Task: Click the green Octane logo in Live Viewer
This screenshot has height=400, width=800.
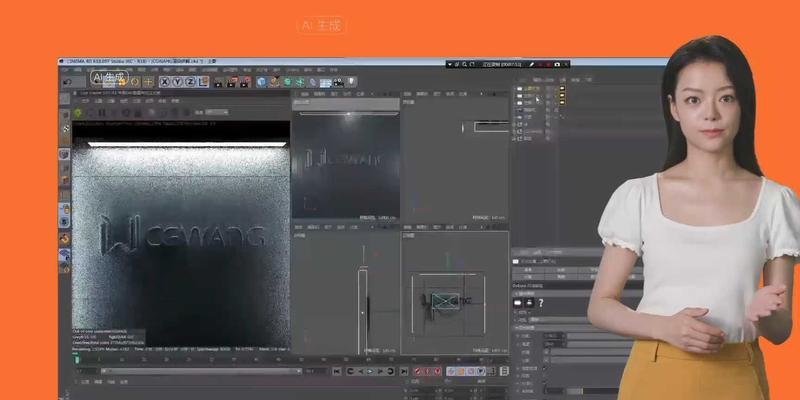Action: coord(78,112)
